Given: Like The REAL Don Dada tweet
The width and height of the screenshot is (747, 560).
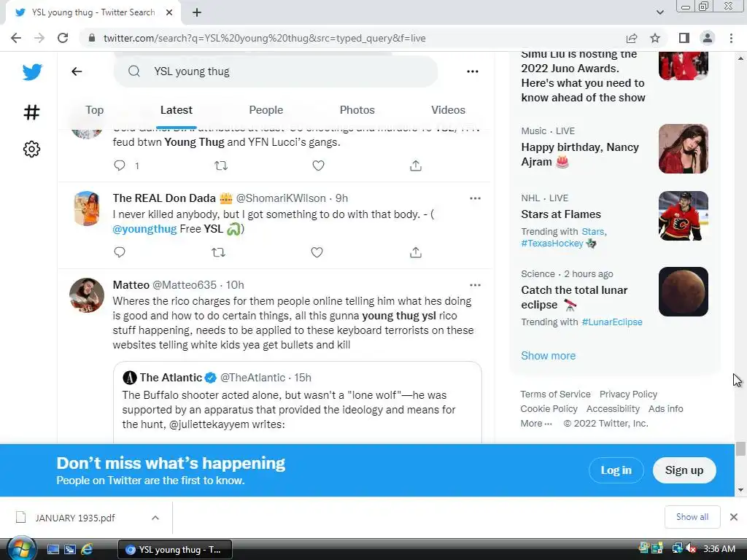Looking at the screenshot, I should point(317,252).
